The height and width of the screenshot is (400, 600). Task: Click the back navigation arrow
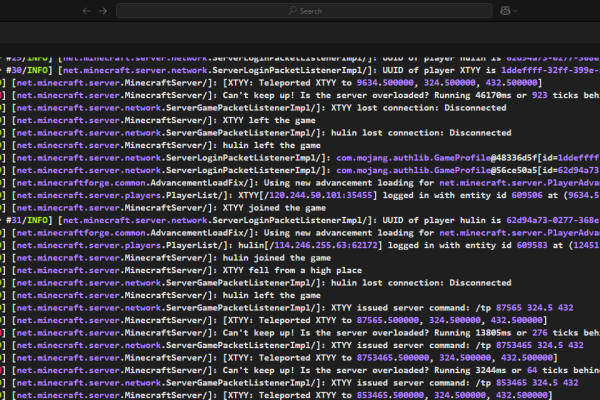pos(85,10)
